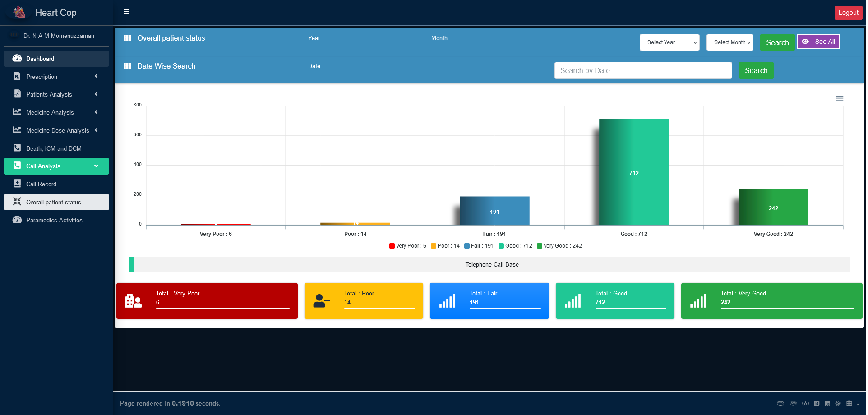
Task: Click the Death, ICM and DCM phone icon
Action: click(x=17, y=148)
